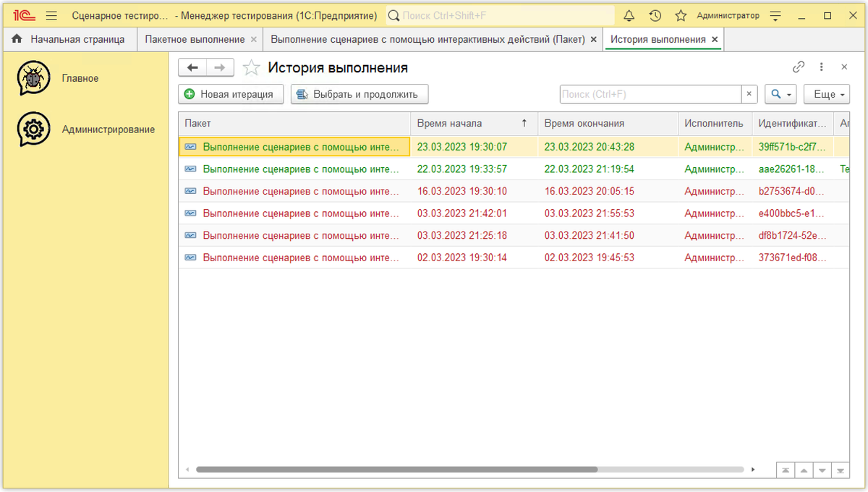Select end time 22.03.2023 21:19:54
Image resolution: width=868 pixels, height=492 pixels.
pos(590,169)
